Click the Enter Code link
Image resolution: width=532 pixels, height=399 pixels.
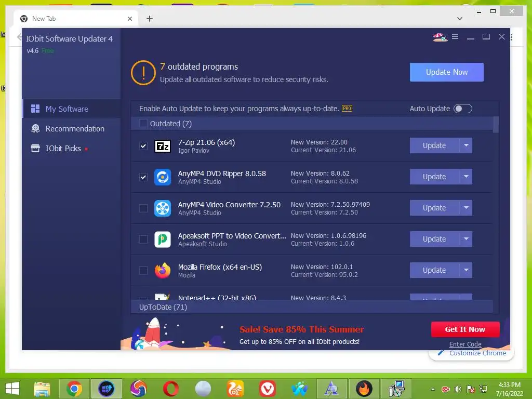point(465,344)
